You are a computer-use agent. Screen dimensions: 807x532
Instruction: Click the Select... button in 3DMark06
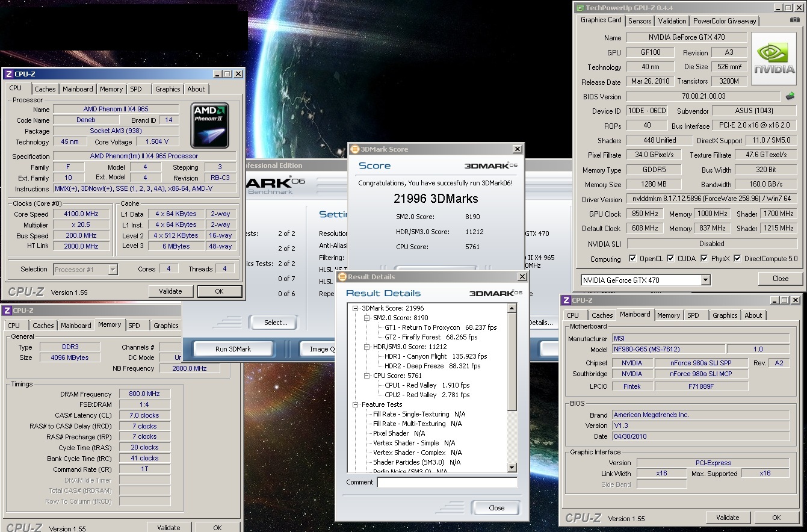point(276,323)
